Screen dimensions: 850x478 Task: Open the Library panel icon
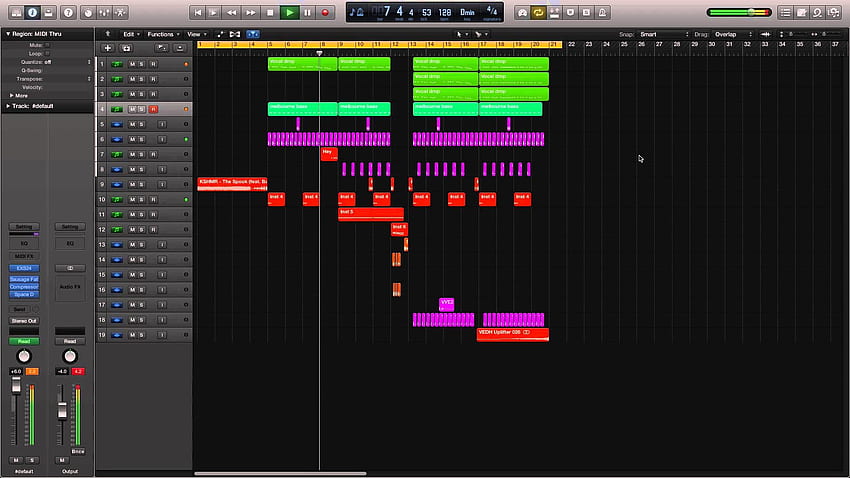point(16,12)
